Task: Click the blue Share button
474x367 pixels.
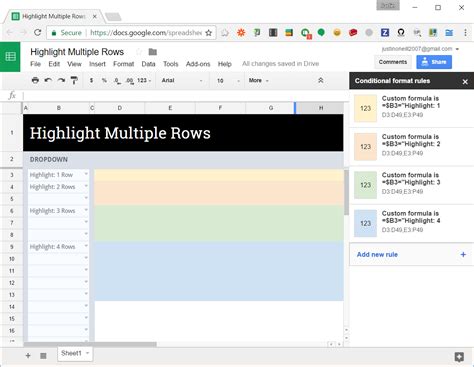Action: tap(434, 62)
